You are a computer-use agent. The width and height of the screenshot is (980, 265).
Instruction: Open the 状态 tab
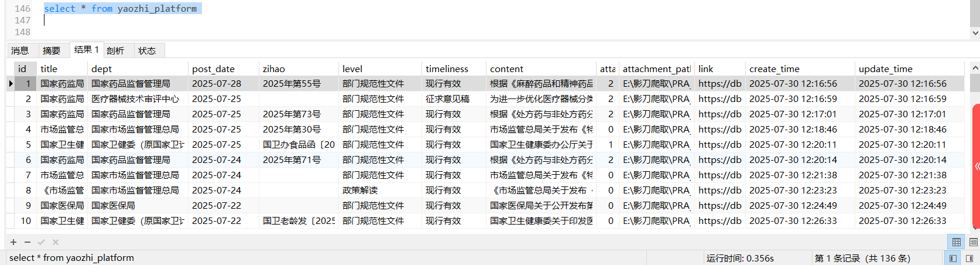(147, 50)
